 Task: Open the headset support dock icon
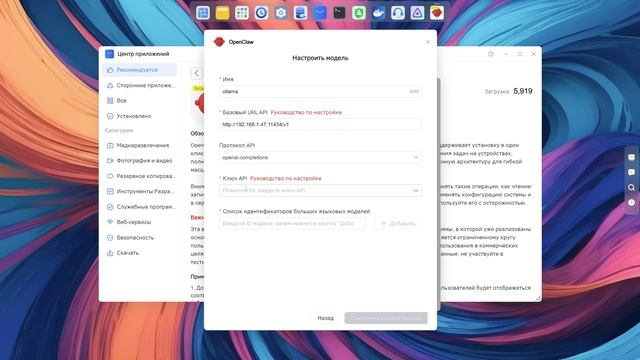[x=398, y=13]
